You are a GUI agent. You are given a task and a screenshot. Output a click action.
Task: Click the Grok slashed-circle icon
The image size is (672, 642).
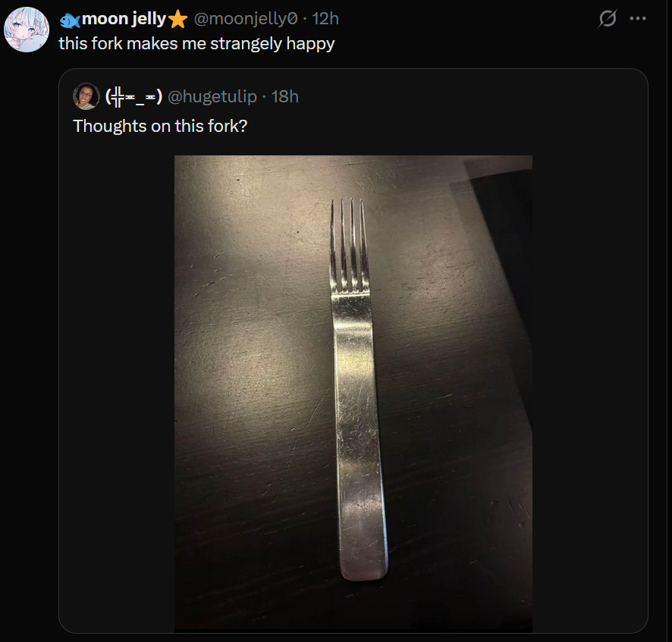(608, 19)
